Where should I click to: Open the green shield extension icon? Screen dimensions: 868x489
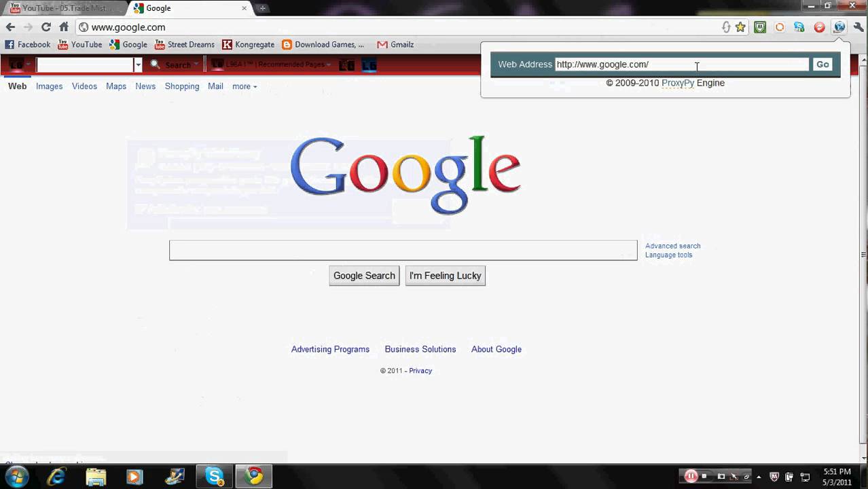pos(760,27)
